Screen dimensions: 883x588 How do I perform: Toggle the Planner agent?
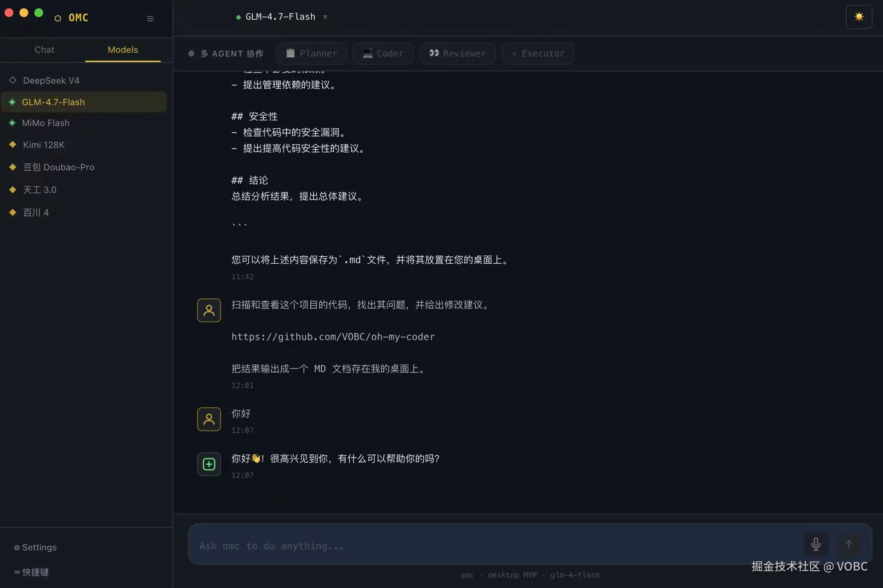click(x=311, y=54)
